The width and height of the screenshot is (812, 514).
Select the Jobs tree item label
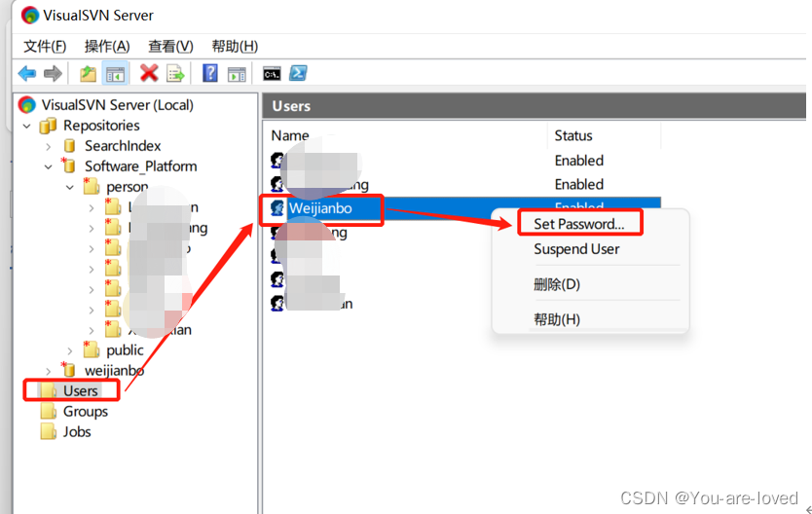77,431
